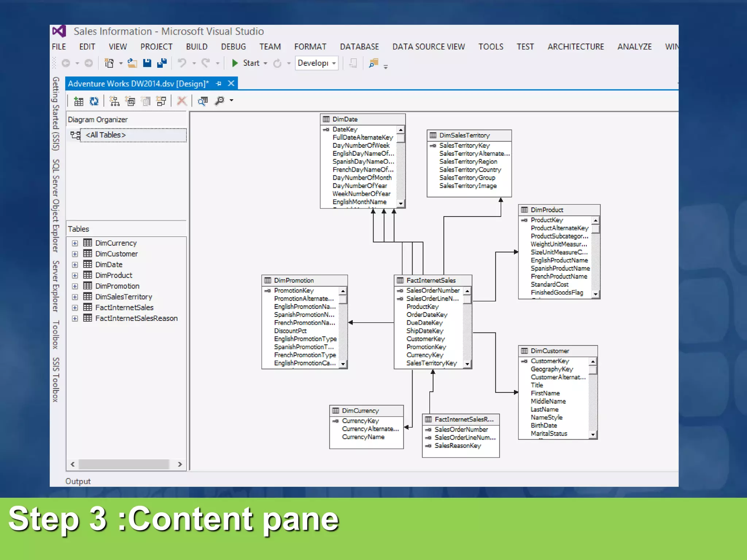
Task: Open the Zoom level dropdown arrow
Action: [231, 101]
